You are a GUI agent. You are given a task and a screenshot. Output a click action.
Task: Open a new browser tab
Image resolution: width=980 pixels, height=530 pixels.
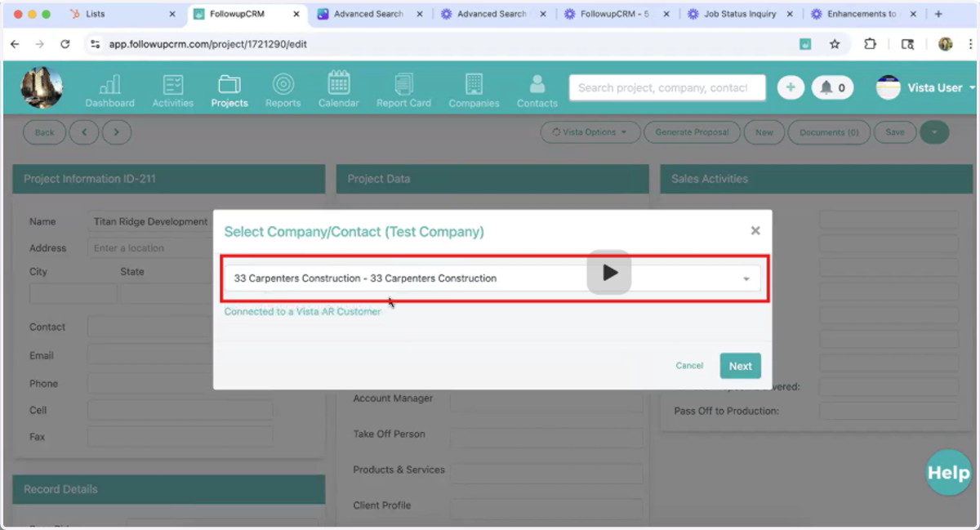[938, 14]
